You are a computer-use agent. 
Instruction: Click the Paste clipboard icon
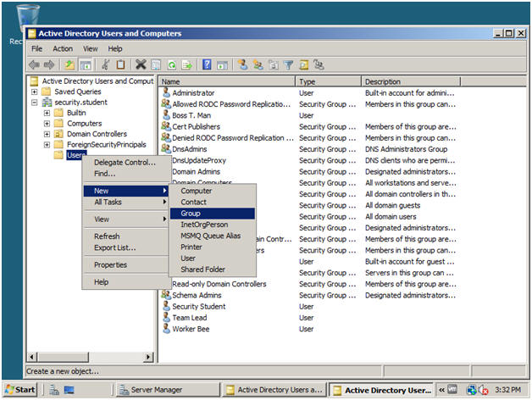pyautogui.click(x=120, y=64)
